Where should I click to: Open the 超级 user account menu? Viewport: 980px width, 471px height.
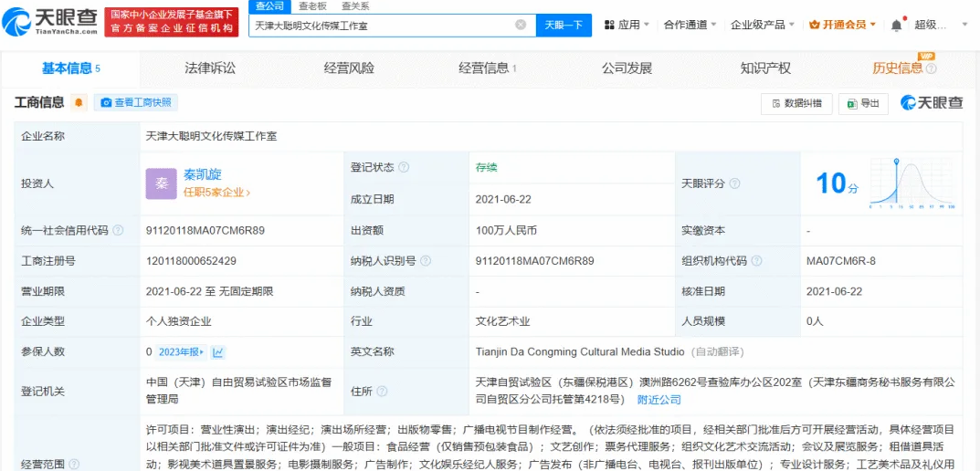(940, 25)
